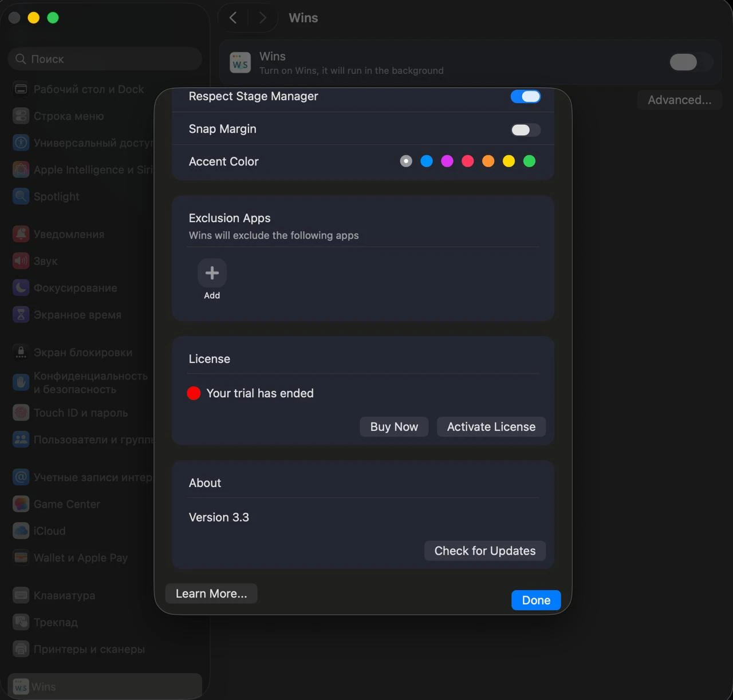Select the iCloud cloud icon
Screen dimensions: 733x700
(x=21, y=531)
